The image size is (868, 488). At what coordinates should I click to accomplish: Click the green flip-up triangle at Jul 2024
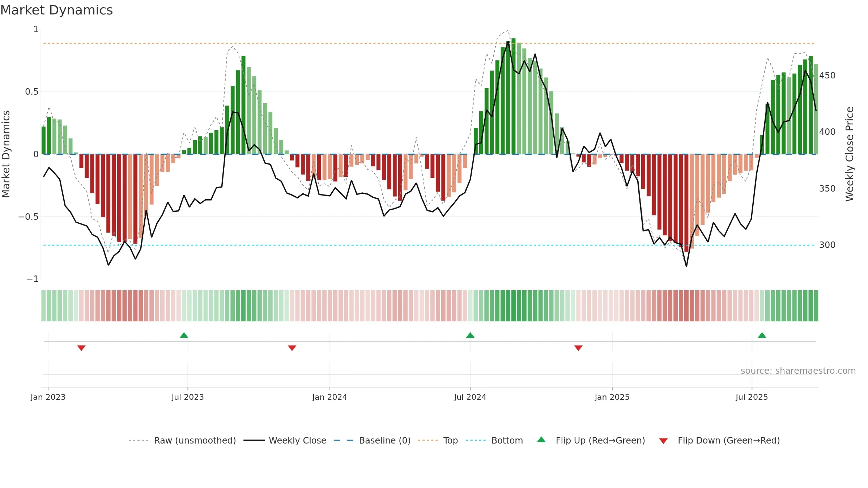click(x=470, y=335)
